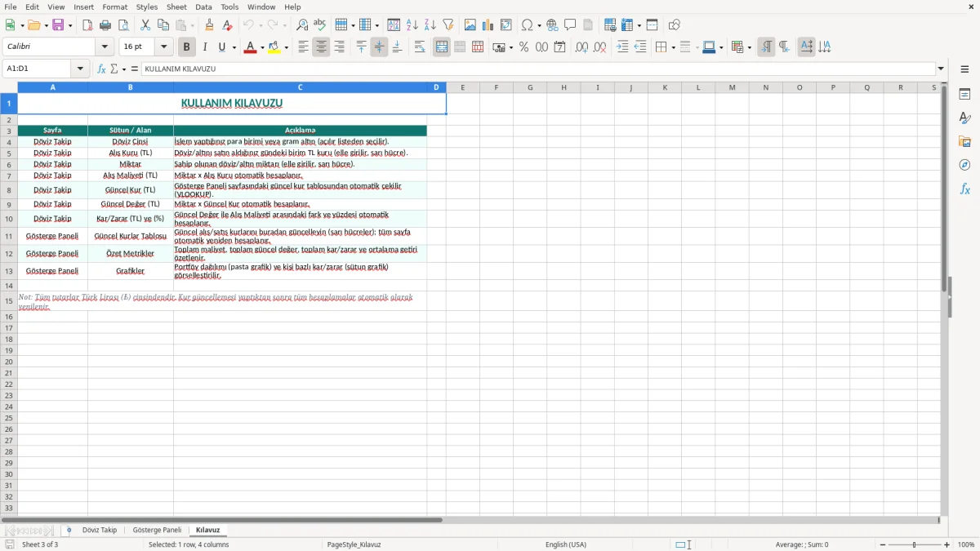Click Sort Descending icon

pos(430,25)
